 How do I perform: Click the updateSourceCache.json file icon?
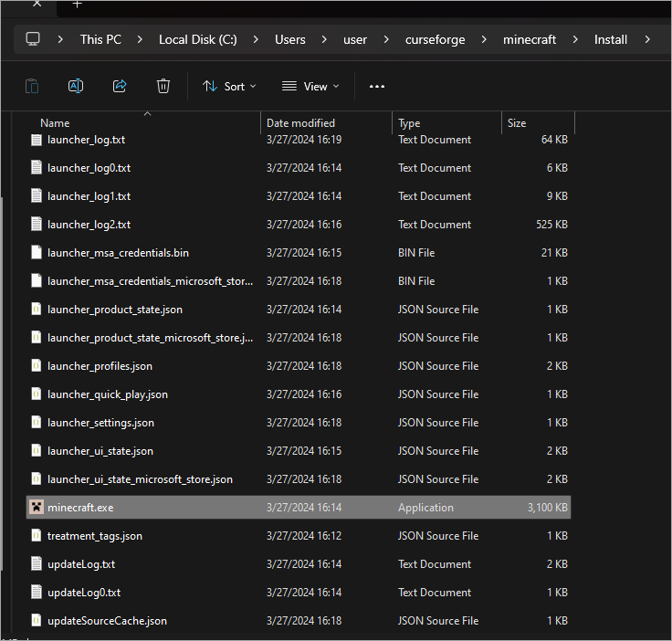37,620
